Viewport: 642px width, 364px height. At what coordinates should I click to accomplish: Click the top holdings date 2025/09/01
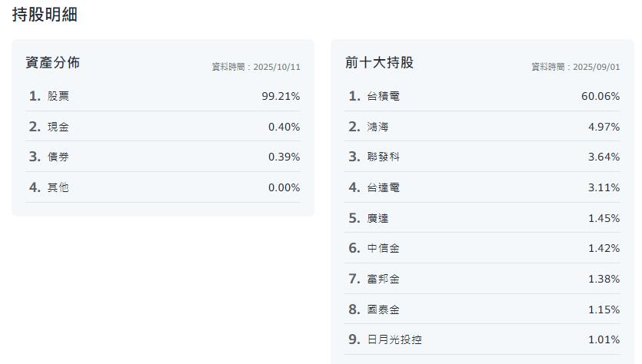pos(595,67)
